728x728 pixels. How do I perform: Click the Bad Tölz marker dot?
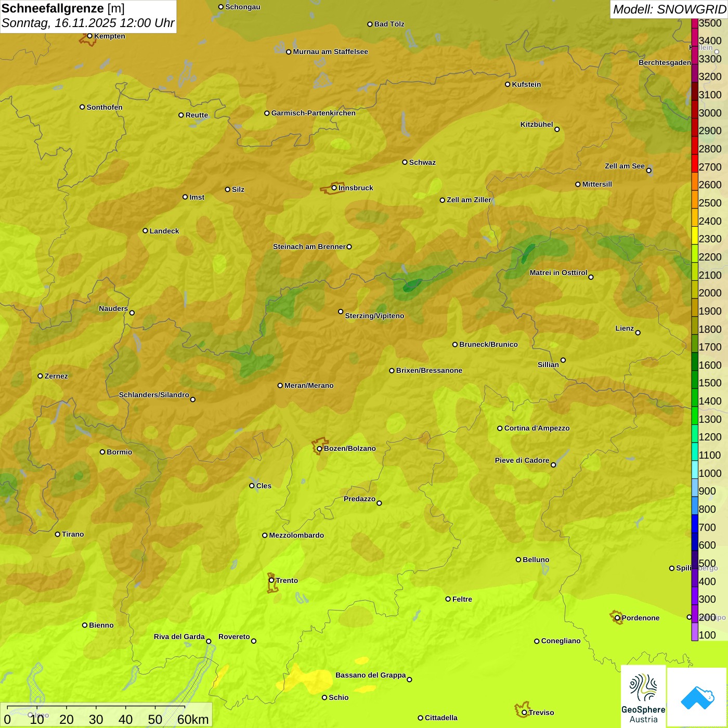(370, 24)
